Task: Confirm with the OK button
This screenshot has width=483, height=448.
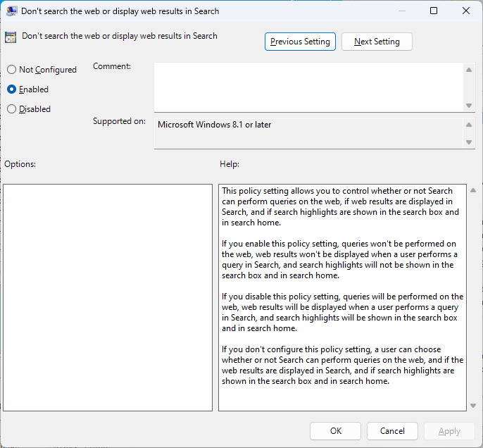Action: (x=335, y=431)
